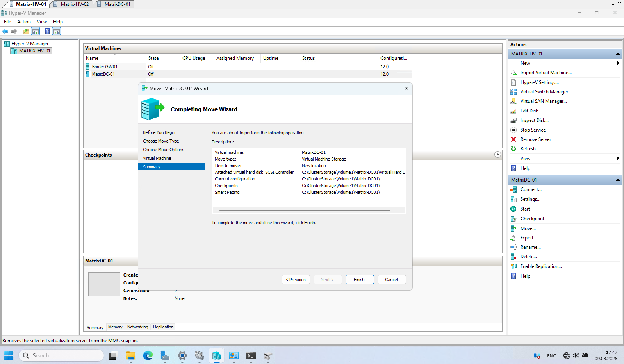Choose Edit Disk action
Viewport: 624px width, 364px height.
coord(531,111)
